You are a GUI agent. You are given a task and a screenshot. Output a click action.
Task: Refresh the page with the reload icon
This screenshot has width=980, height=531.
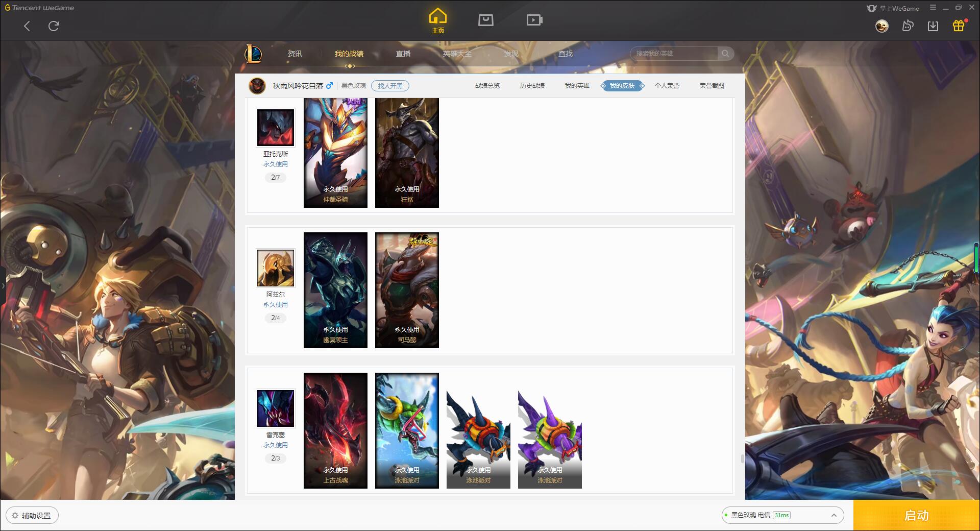tap(54, 26)
